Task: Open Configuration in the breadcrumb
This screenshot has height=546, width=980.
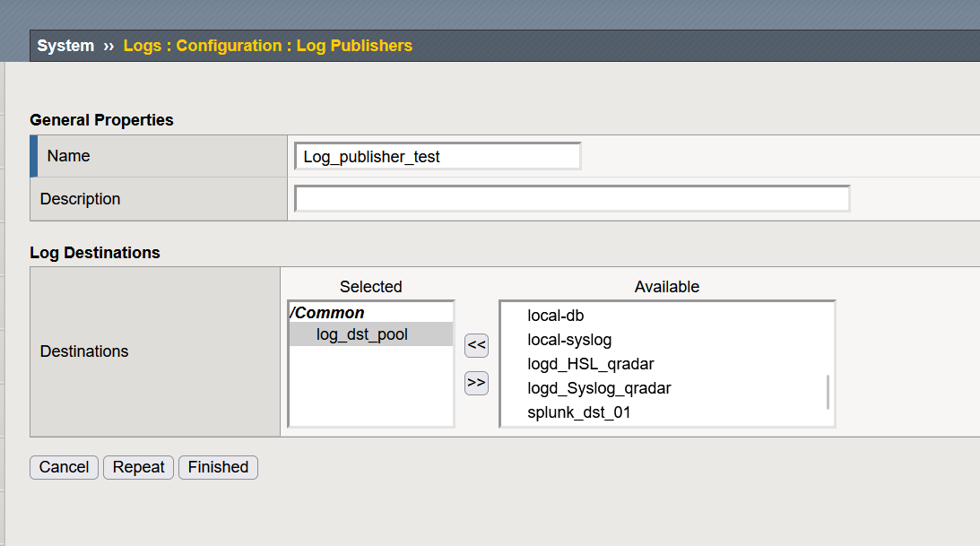Action: pyautogui.click(x=229, y=46)
